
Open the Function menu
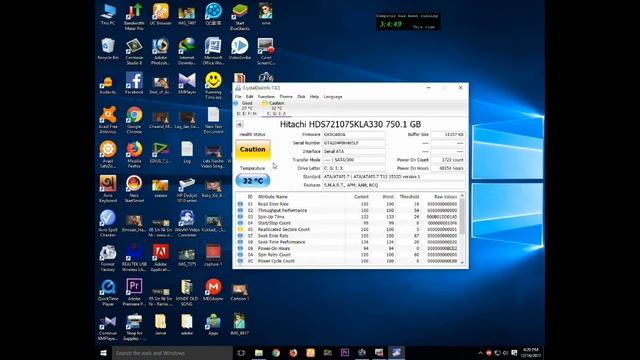266,97
